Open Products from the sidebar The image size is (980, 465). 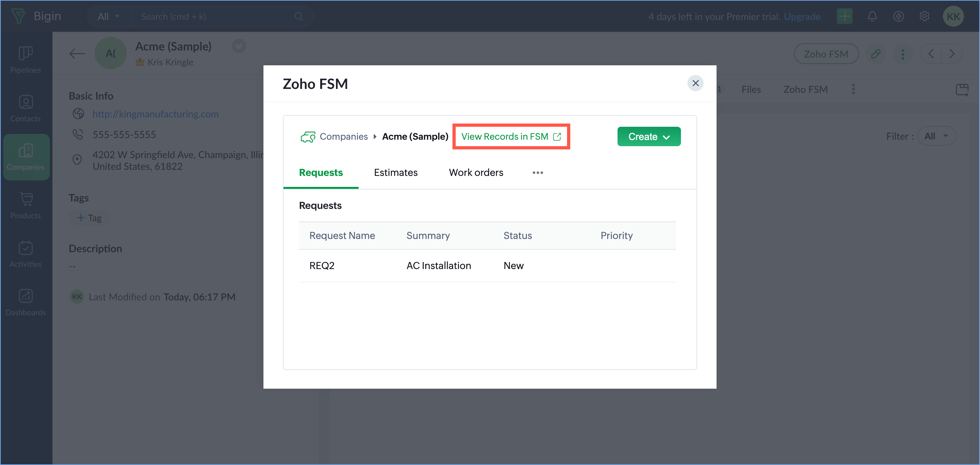tap(26, 205)
